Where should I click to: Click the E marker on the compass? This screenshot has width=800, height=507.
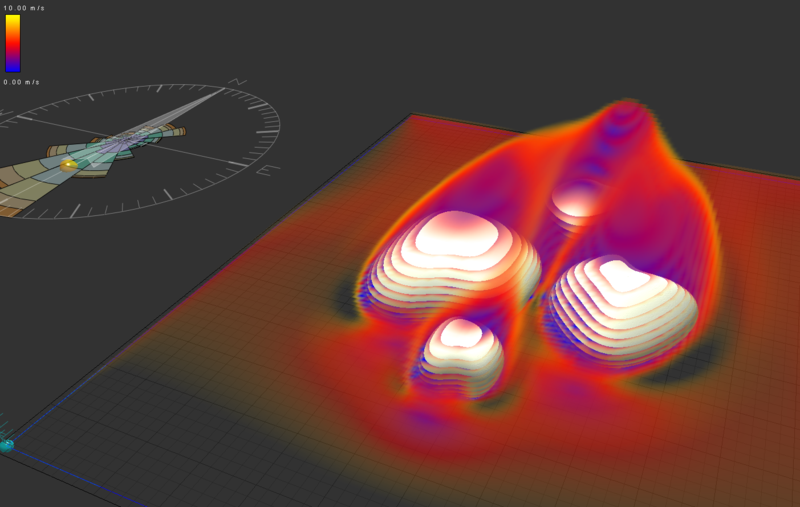click(x=268, y=170)
